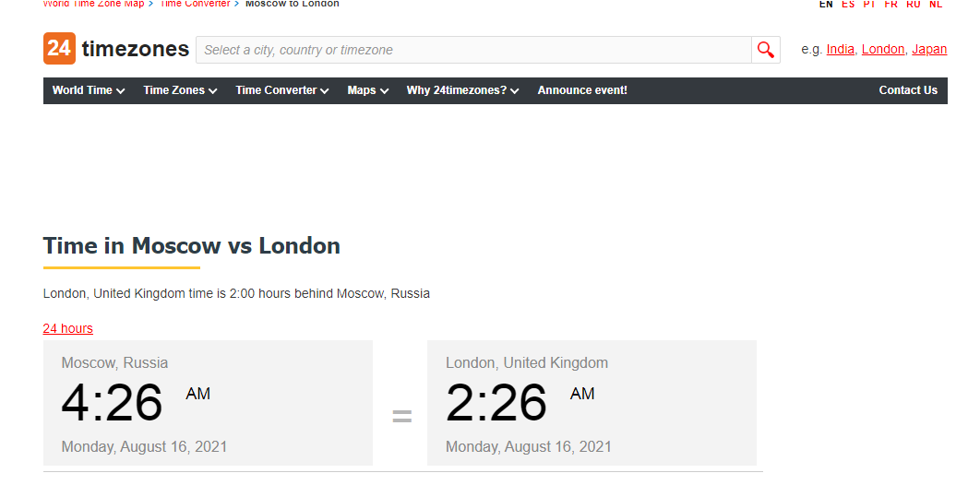The width and height of the screenshot is (980, 485).
Task: Focus the city, country or timezone search field
Action: (473, 50)
